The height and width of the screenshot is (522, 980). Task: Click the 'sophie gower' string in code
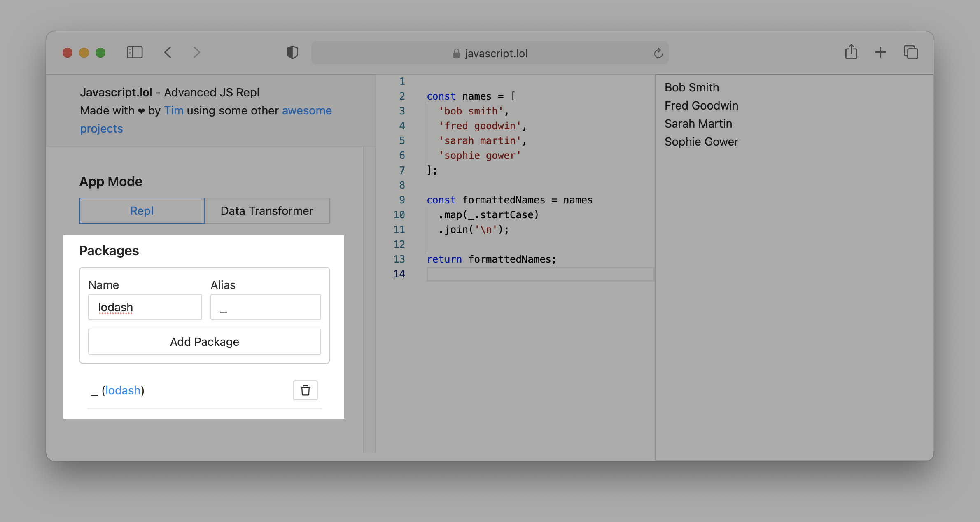click(x=480, y=156)
